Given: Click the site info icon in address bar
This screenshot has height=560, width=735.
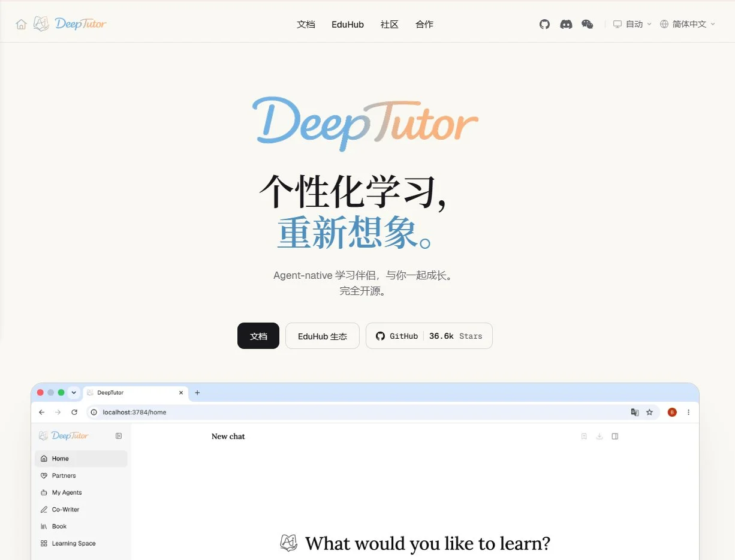Looking at the screenshot, I should coord(94,413).
